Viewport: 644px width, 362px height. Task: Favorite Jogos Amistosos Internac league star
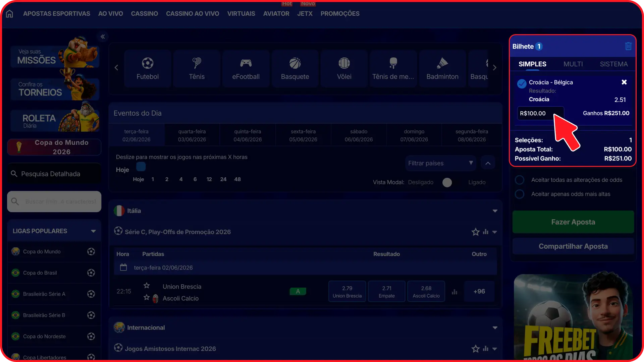[x=476, y=349]
